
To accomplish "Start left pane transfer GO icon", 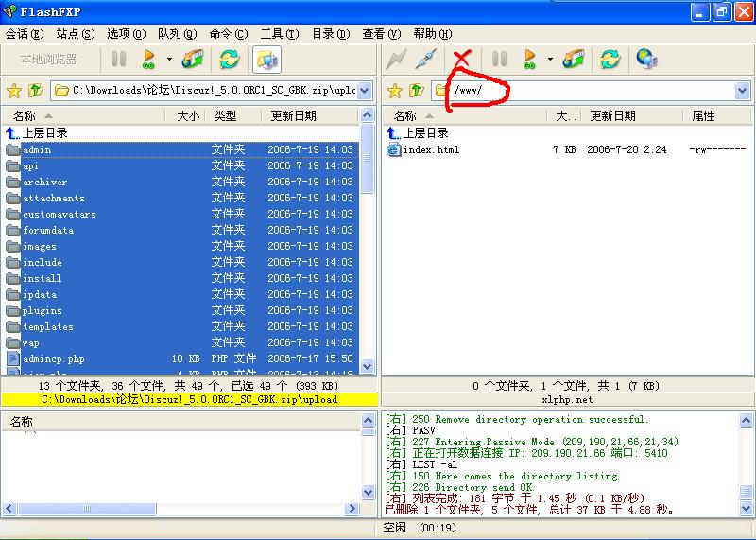I will pos(149,60).
